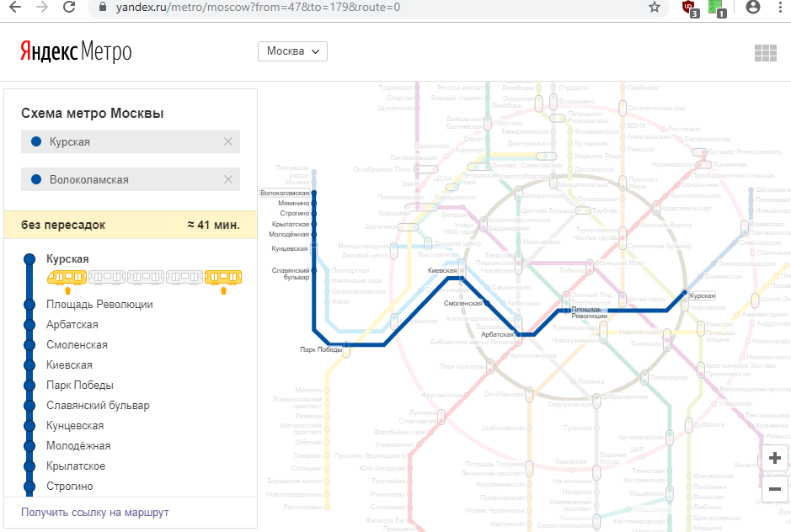
Task: Open the Yandex services grid icon
Action: coord(765,52)
